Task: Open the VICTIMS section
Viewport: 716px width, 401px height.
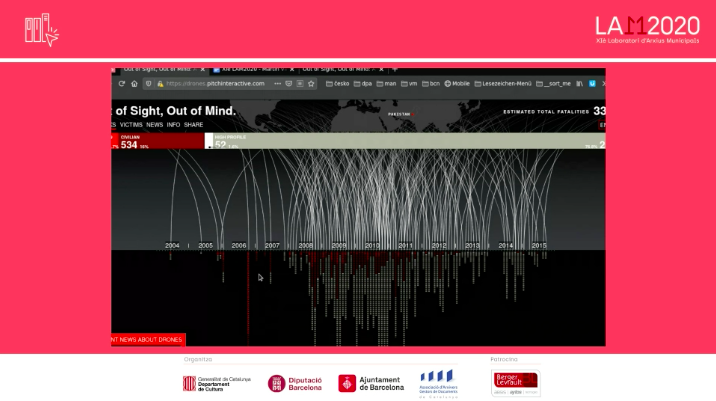Action: click(131, 125)
